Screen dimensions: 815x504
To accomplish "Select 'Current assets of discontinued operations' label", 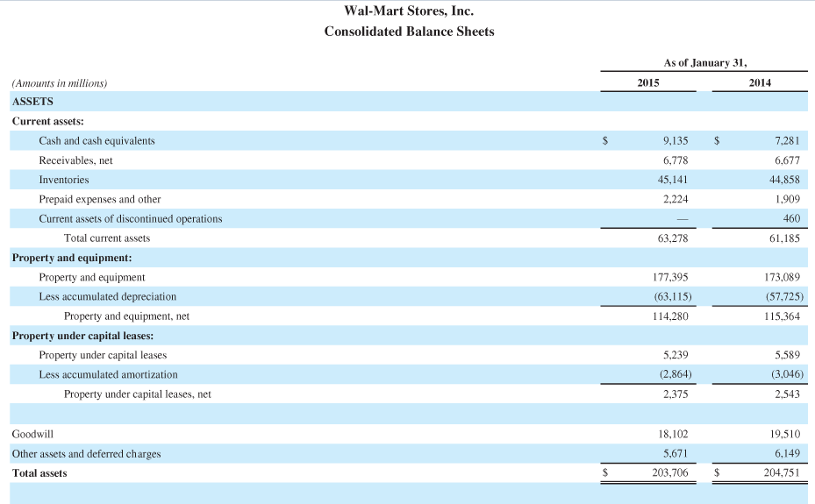I will (131, 218).
